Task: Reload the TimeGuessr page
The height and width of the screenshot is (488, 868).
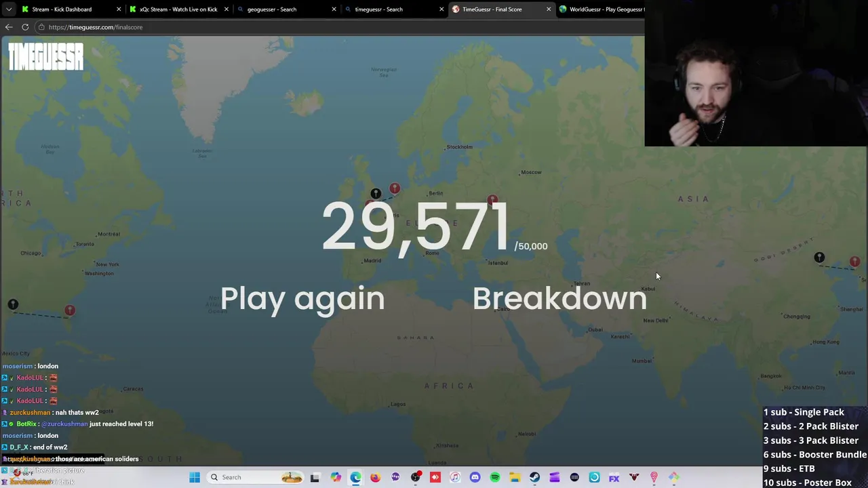Action: (25, 27)
